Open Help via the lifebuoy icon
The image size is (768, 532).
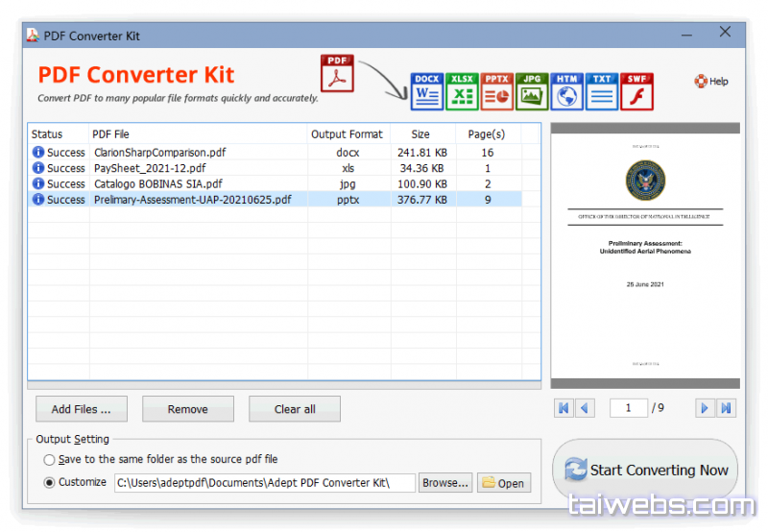(701, 82)
